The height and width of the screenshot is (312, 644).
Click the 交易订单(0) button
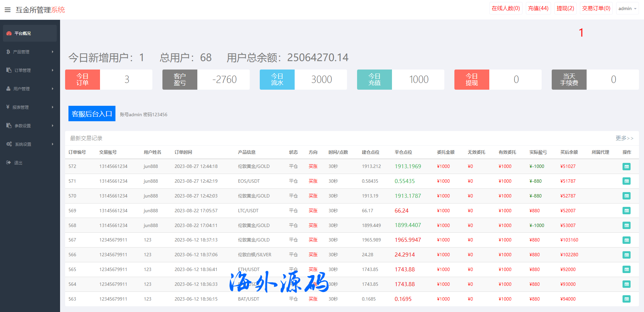596,8
